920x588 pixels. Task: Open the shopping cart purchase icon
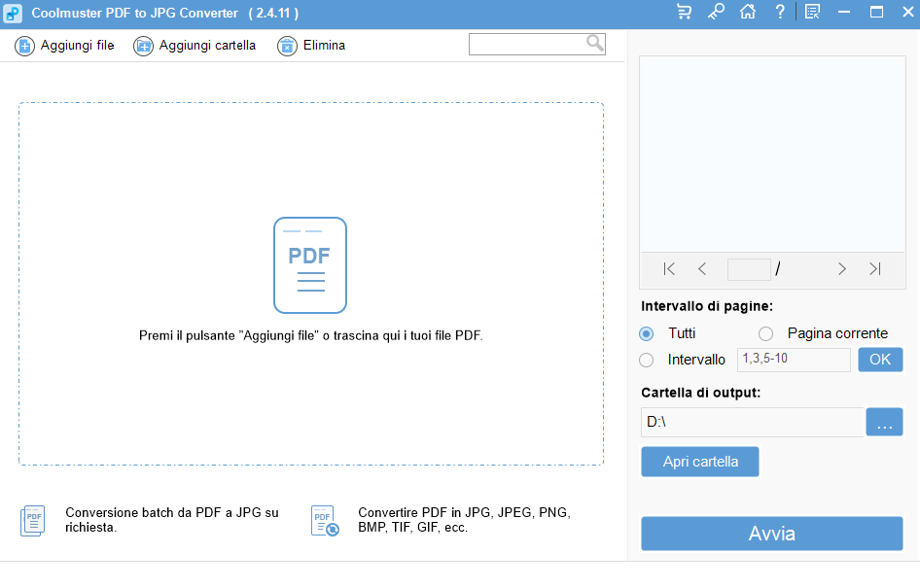(x=684, y=12)
